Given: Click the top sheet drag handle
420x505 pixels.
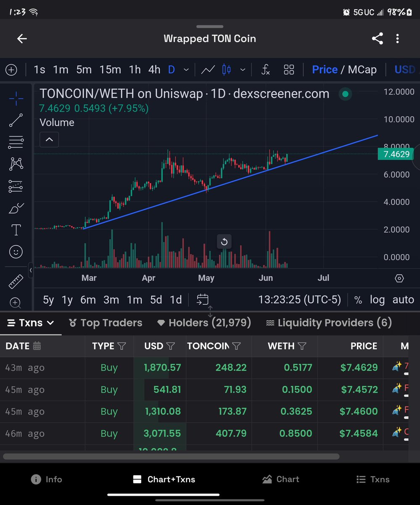Looking at the screenshot, I should pos(210,26).
